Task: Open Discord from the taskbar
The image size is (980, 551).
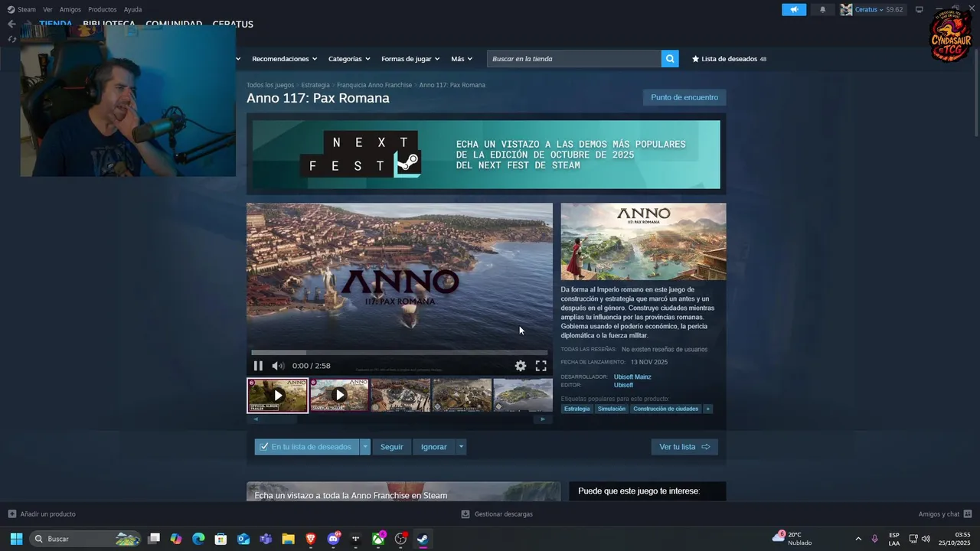Action: click(333, 539)
